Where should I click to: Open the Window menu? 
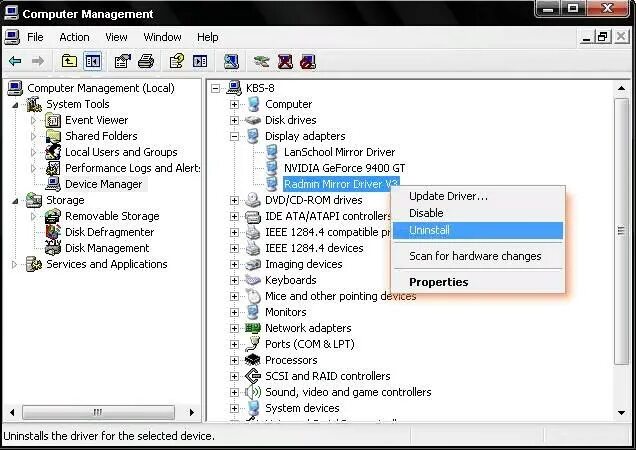(x=162, y=37)
